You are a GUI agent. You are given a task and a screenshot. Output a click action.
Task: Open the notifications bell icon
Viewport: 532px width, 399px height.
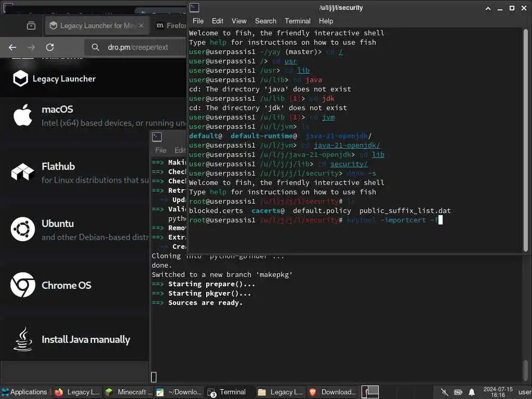point(472,393)
